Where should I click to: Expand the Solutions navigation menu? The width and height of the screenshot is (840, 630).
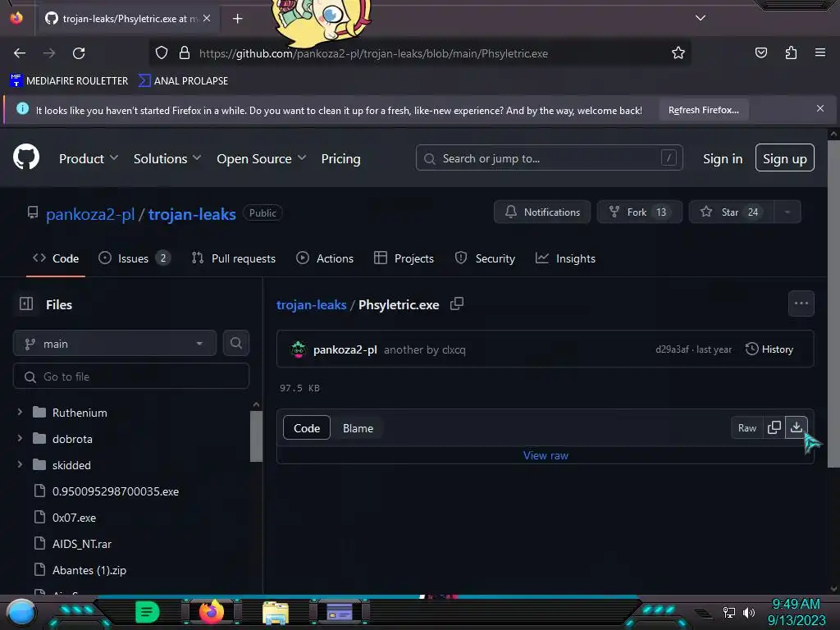(x=167, y=158)
